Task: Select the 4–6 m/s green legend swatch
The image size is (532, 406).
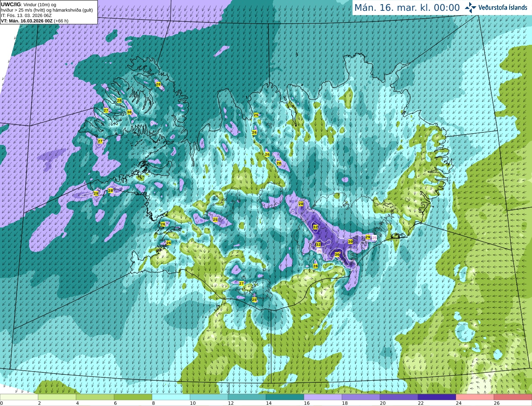Action: (95, 397)
